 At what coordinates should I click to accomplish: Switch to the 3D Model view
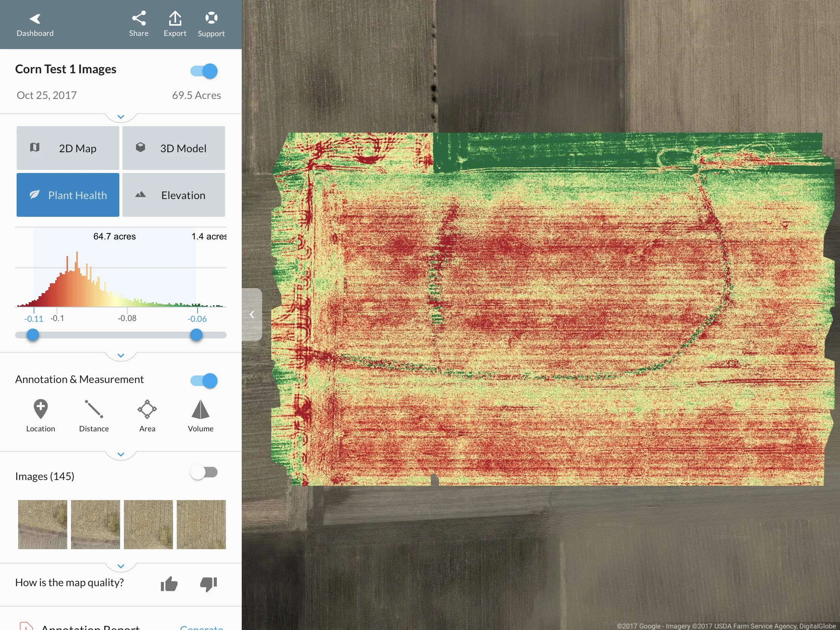point(173,148)
